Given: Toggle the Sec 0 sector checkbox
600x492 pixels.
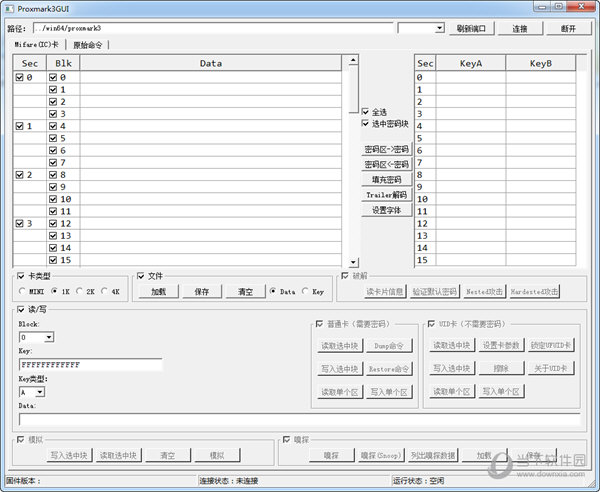Looking at the screenshot, I should (19, 77).
